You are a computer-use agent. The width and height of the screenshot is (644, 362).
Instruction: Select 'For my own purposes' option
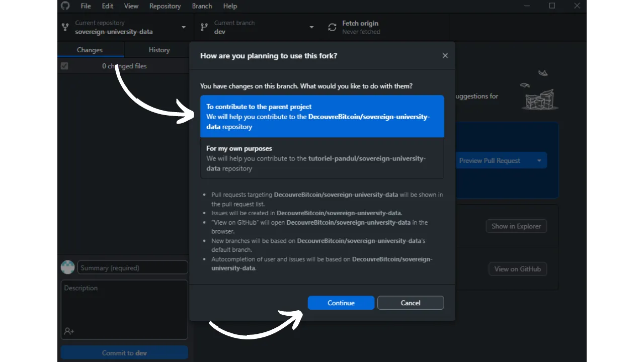coord(322,158)
